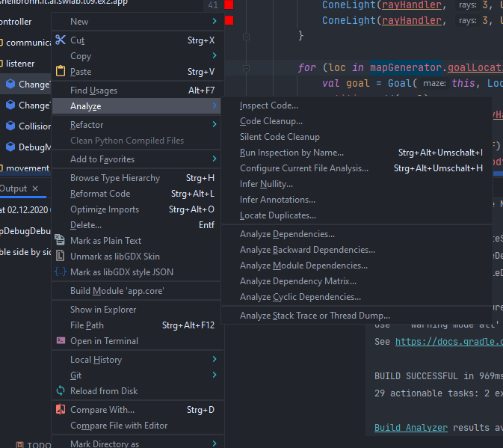Toggle the red breakpoint on line 41

pos(229,5)
